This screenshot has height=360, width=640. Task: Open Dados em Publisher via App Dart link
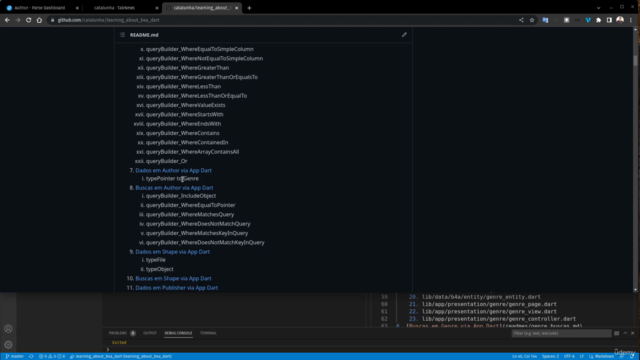tap(177, 287)
